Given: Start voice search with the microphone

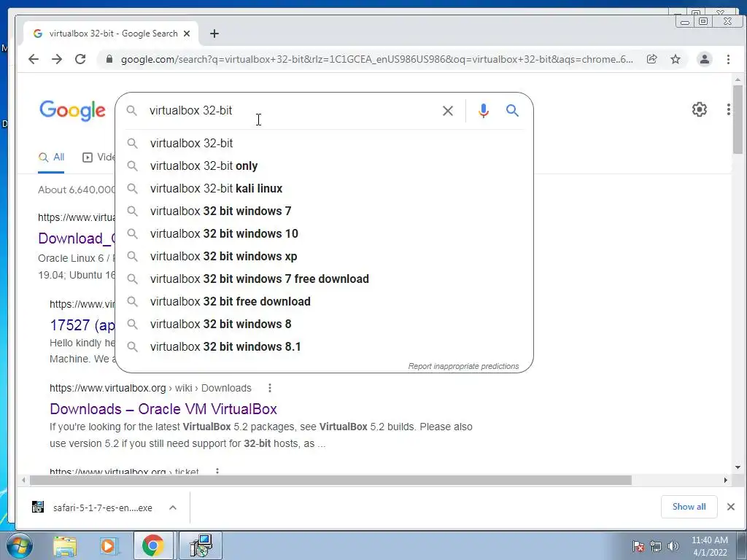Looking at the screenshot, I should [483, 111].
